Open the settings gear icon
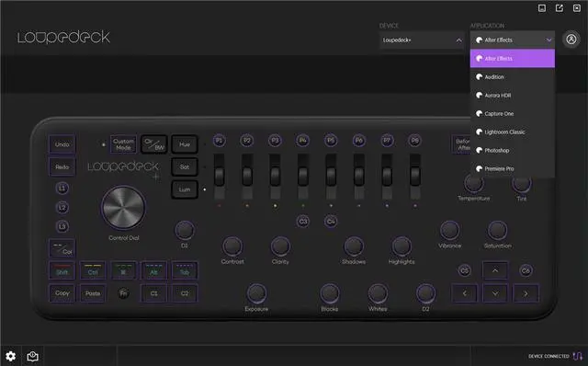 [x=10, y=356]
